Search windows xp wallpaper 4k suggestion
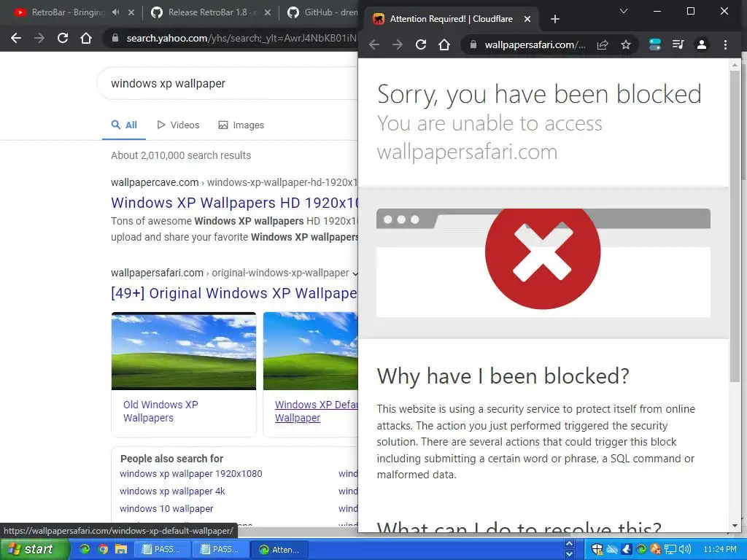Image resolution: width=747 pixels, height=560 pixels. pos(172,491)
